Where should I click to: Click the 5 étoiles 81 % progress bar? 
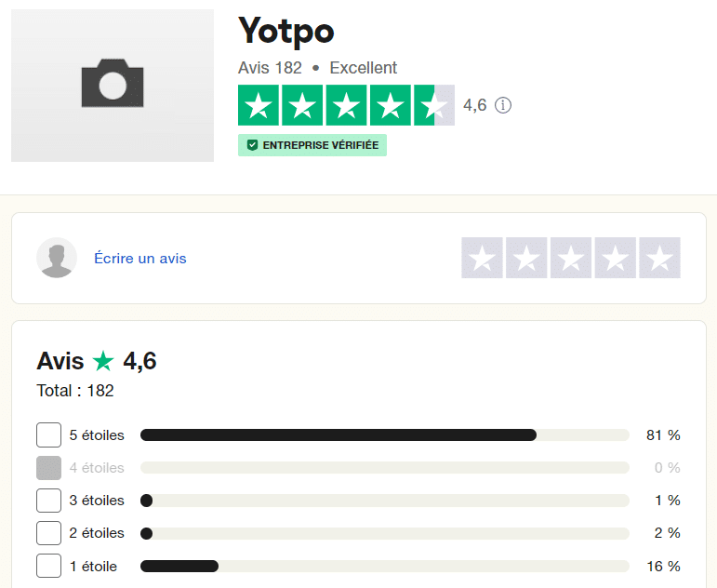pos(385,434)
